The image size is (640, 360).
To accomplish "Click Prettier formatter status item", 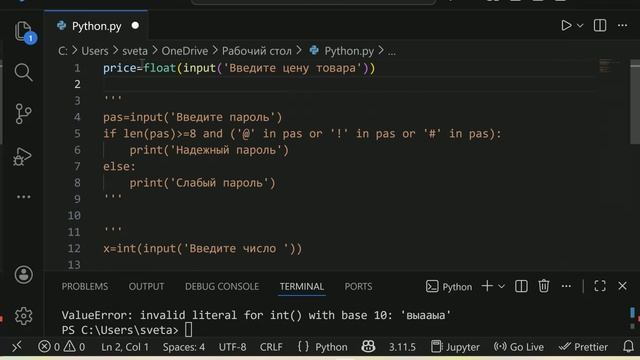I will coord(583,347).
